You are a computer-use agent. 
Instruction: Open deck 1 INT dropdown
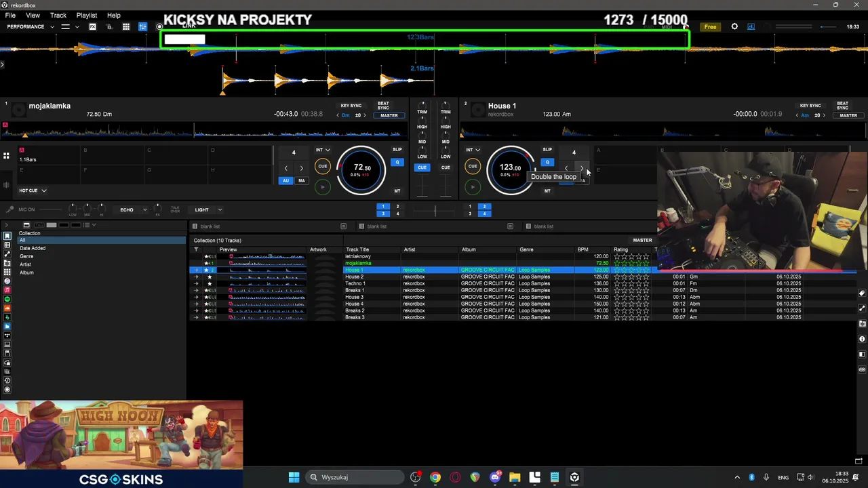(323, 150)
